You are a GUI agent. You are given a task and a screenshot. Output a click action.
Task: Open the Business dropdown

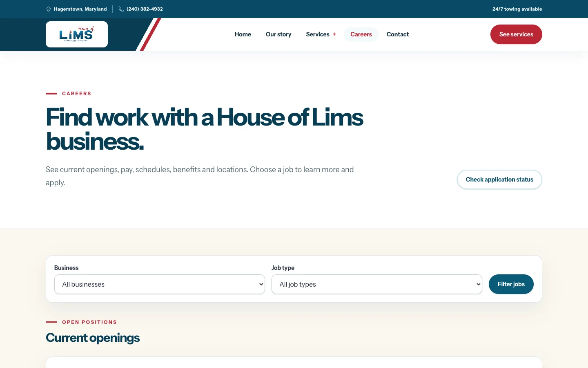click(160, 284)
